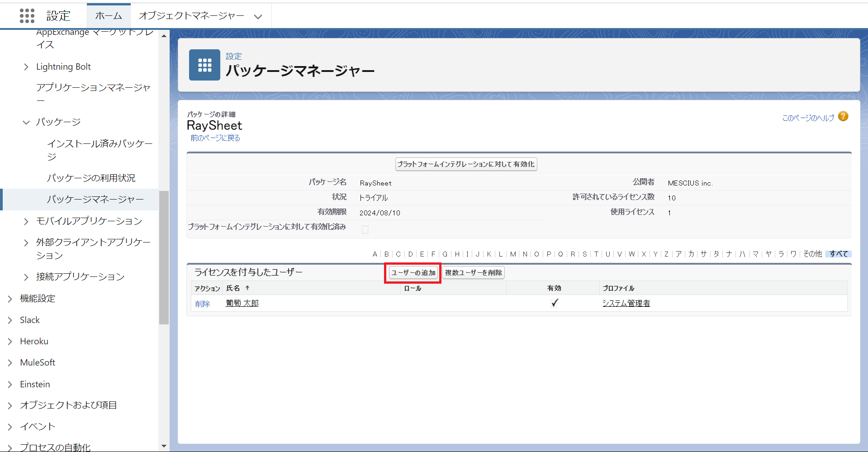Collapse the パッケージ tree node
Image resolution: width=868 pixels, height=452 pixels.
point(26,122)
